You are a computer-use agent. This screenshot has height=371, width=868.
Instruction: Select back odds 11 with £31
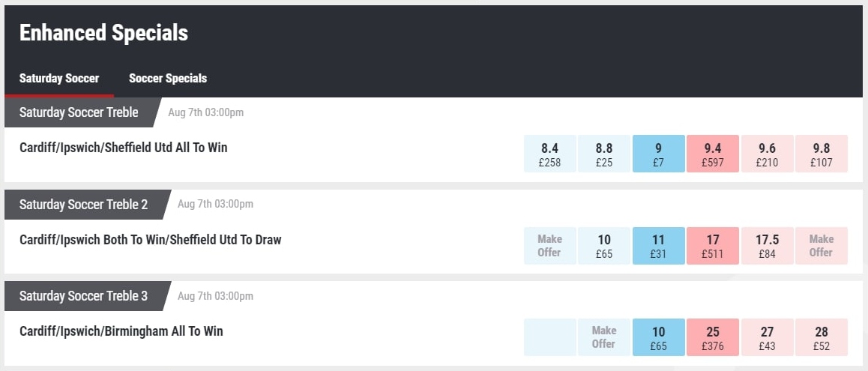pos(658,246)
